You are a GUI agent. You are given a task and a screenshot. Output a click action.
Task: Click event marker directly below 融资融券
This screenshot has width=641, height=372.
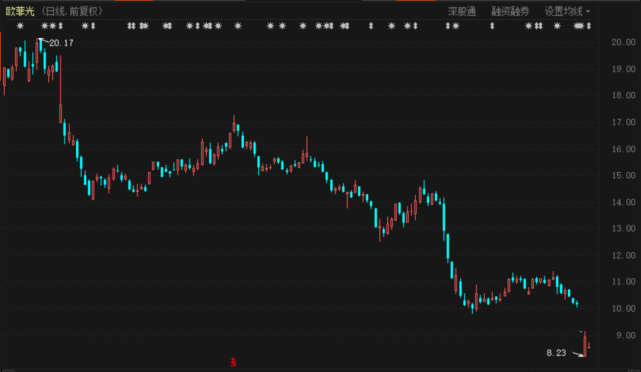tap(492, 26)
